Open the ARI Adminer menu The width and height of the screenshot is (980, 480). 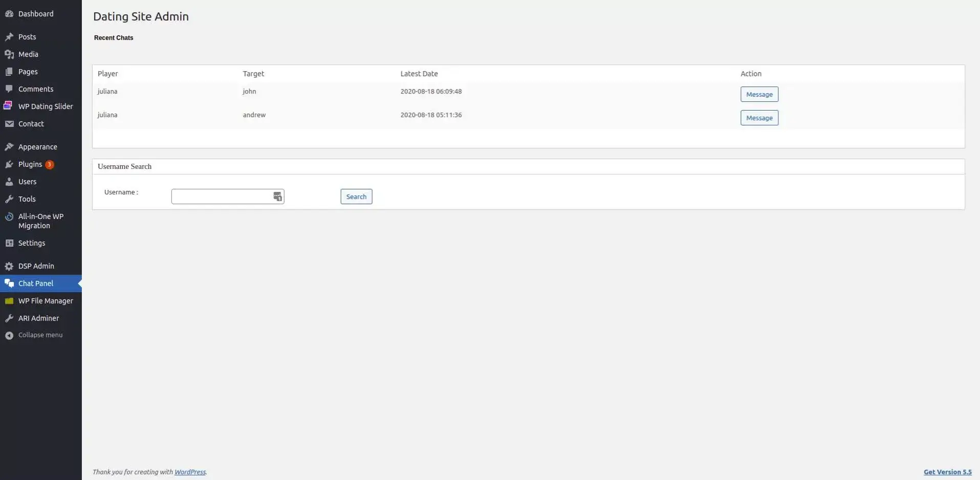(x=38, y=318)
